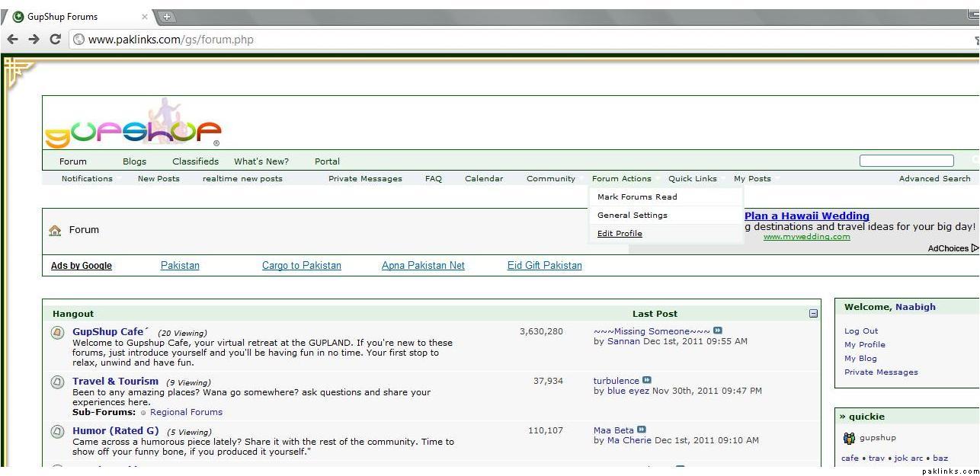The image size is (980, 476).
Task: Click the browser back arrow
Action: click(x=12, y=39)
